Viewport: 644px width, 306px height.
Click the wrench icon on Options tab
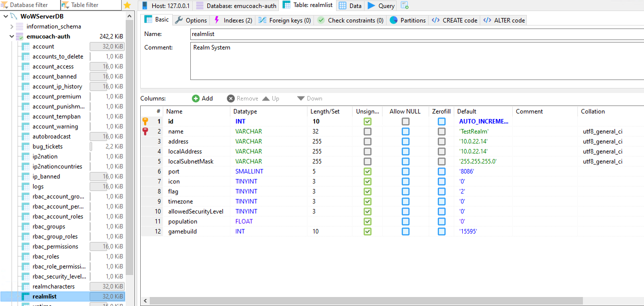[178, 20]
